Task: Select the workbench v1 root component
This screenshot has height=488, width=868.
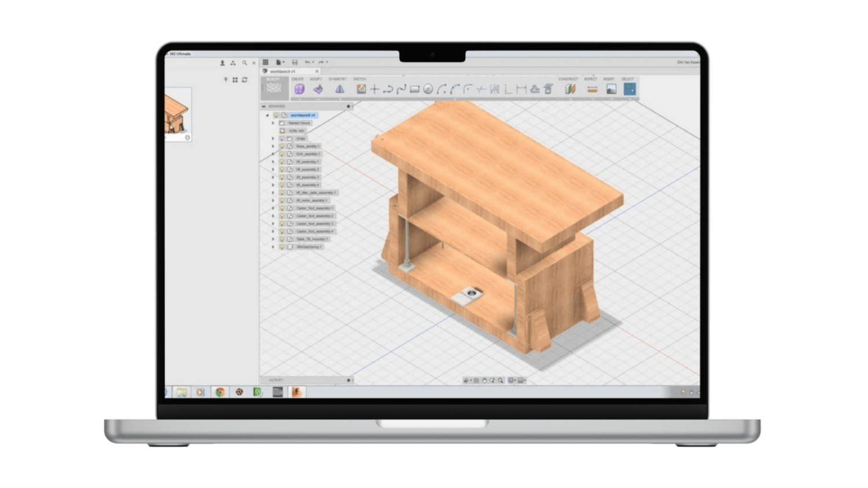Action: 303,115
